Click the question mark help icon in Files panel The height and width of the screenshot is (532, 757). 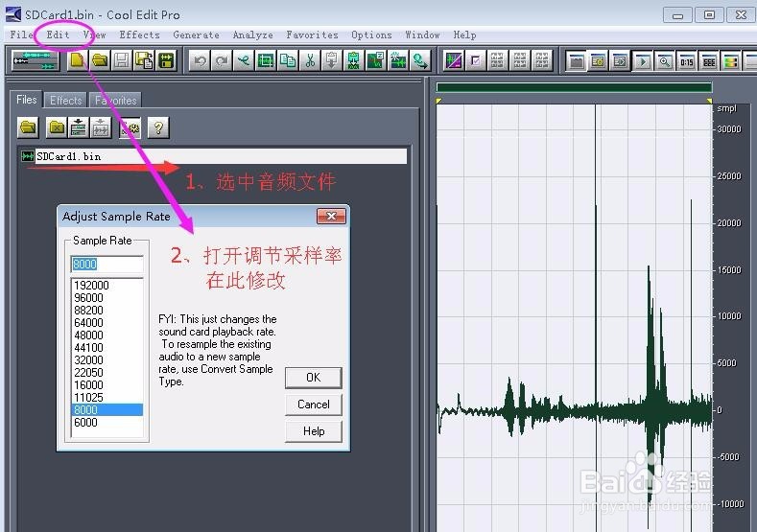pyautogui.click(x=158, y=127)
